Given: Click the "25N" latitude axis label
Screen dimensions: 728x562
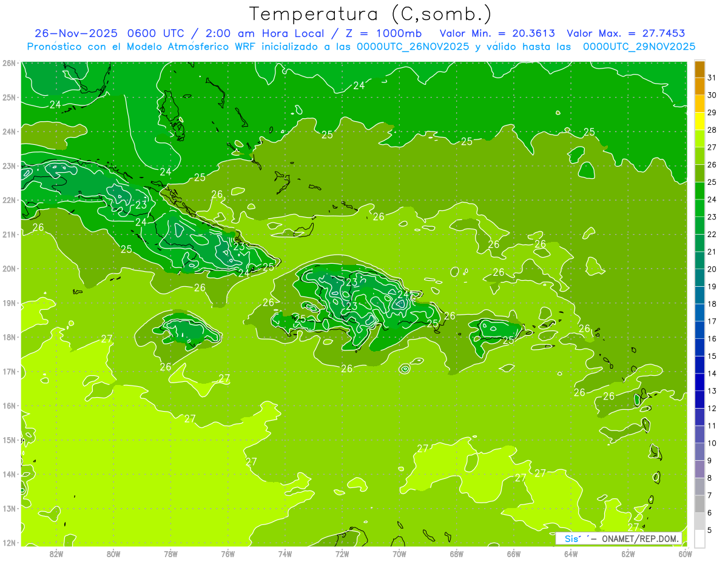Looking at the screenshot, I should point(9,97).
